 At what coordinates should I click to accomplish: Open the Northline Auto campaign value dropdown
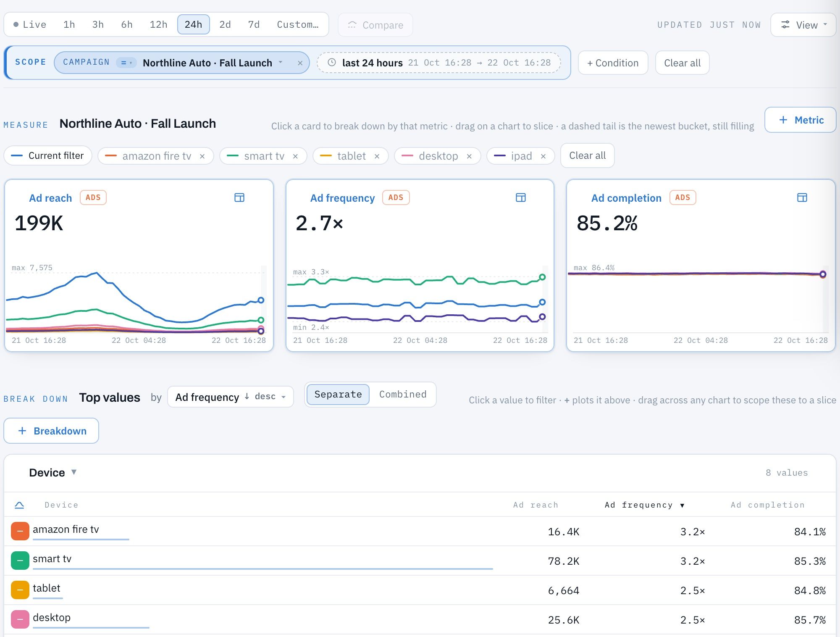click(213, 63)
